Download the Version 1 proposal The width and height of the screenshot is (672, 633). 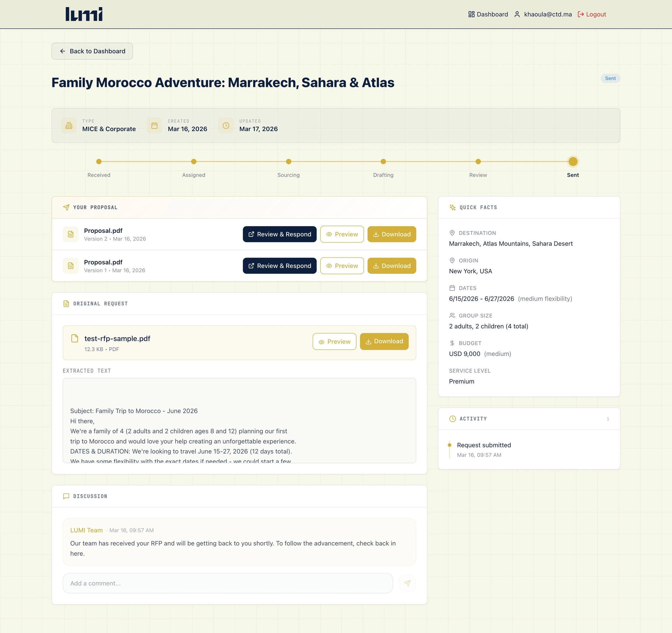392,266
